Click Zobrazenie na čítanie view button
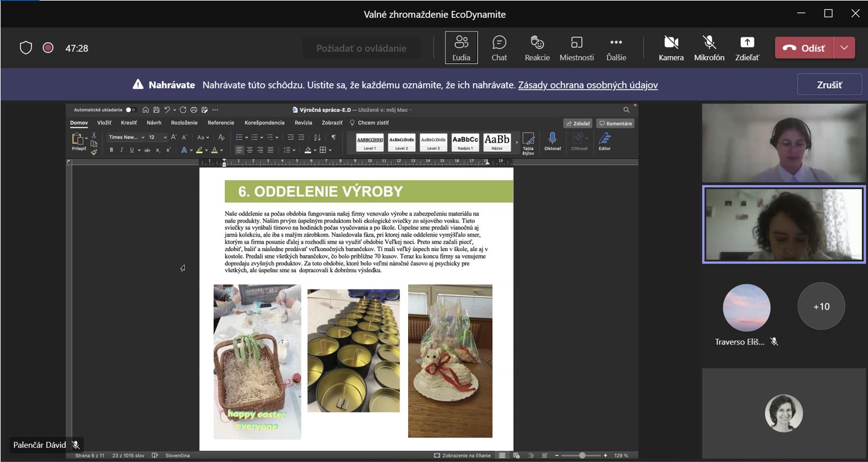 462,456
